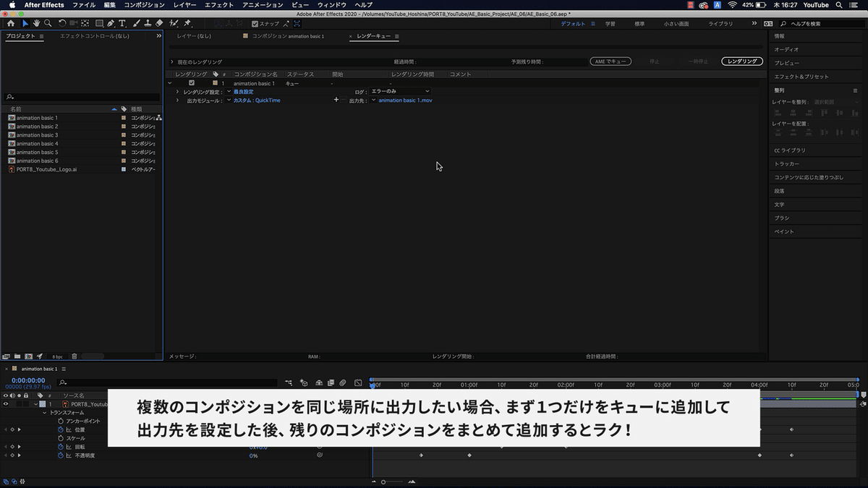
Task: Select the Zoom magnifier tool
Action: tap(48, 24)
